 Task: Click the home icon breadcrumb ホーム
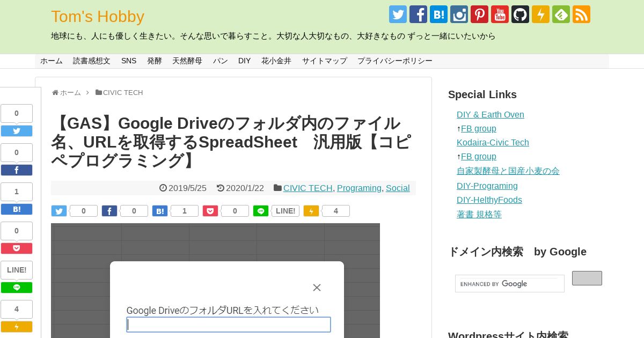(67, 93)
